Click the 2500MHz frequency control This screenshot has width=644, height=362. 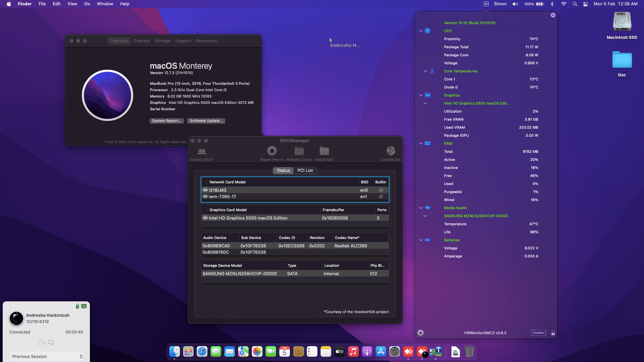[x=539, y=333]
